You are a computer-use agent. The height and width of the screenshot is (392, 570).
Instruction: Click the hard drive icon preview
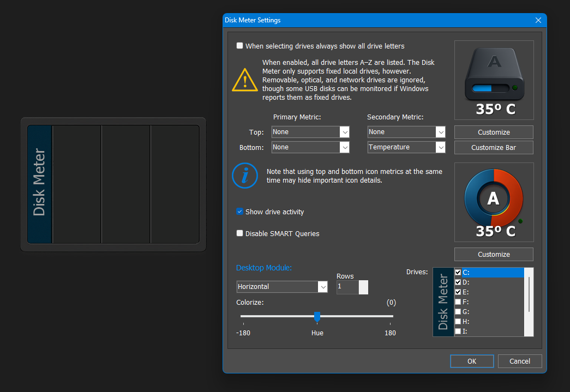click(494, 75)
